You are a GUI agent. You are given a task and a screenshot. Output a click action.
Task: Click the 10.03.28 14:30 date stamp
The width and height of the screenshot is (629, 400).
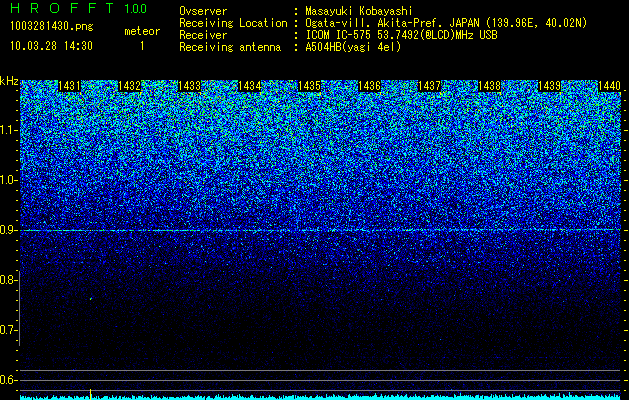pyautogui.click(x=51, y=46)
